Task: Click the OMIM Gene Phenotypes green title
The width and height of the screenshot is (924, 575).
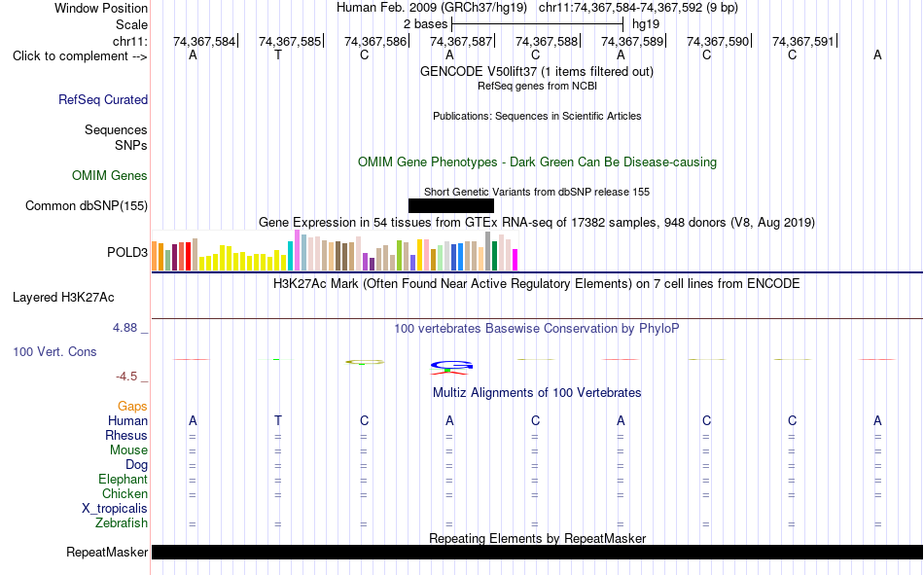Action: tap(537, 162)
